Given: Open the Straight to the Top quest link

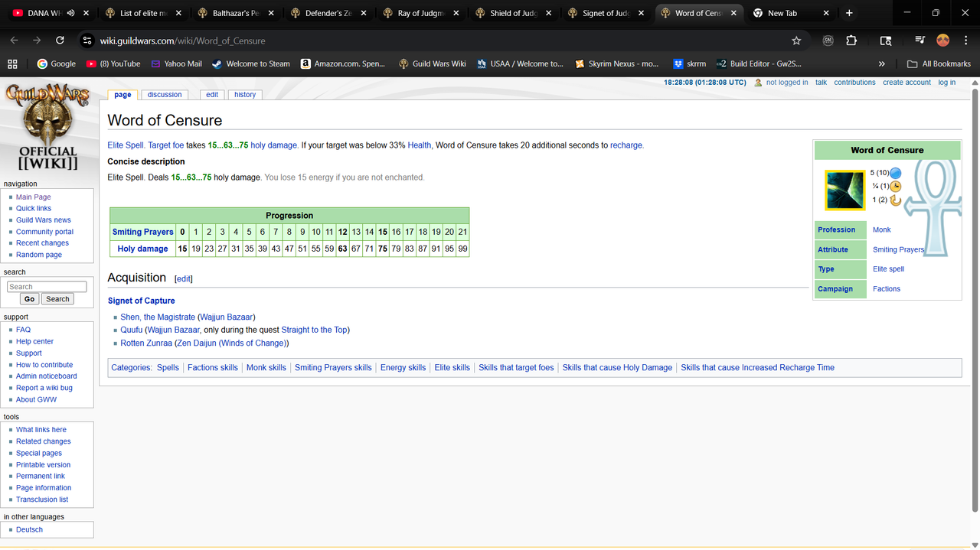Looking at the screenshot, I should click(314, 330).
